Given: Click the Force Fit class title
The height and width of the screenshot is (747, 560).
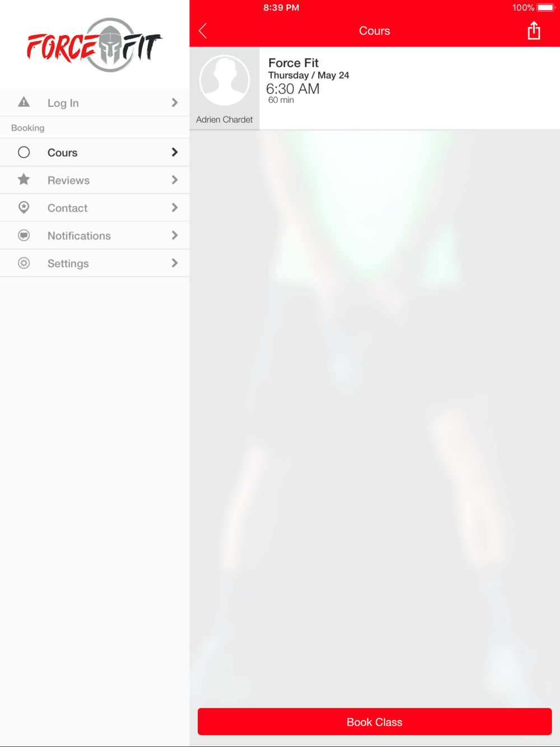Looking at the screenshot, I should tap(293, 63).
